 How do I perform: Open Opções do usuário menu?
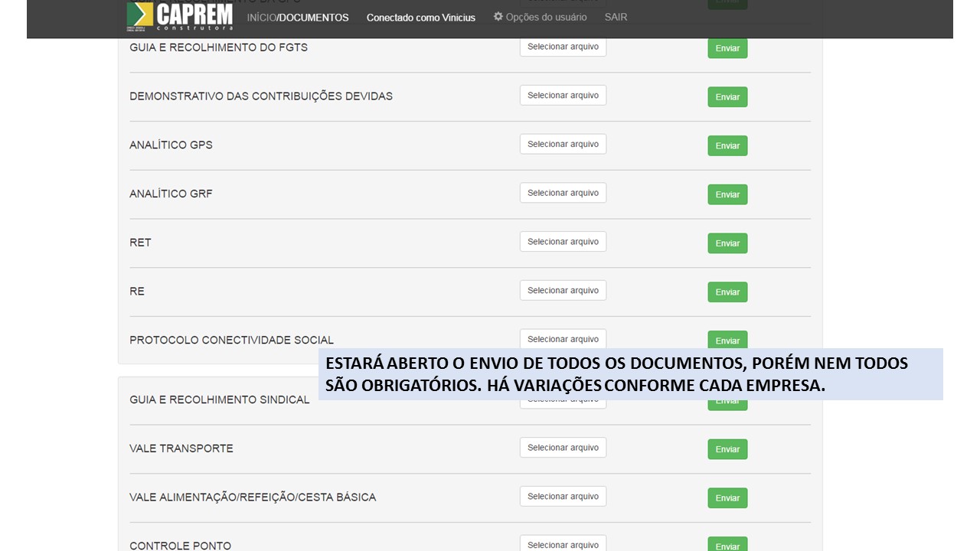(x=546, y=17)
